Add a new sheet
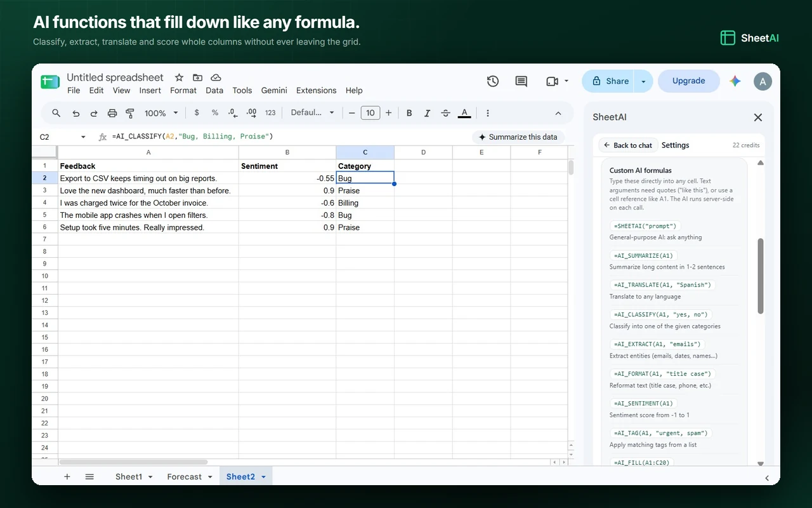This screenshot has height=508, width=812. click(67, 477)
